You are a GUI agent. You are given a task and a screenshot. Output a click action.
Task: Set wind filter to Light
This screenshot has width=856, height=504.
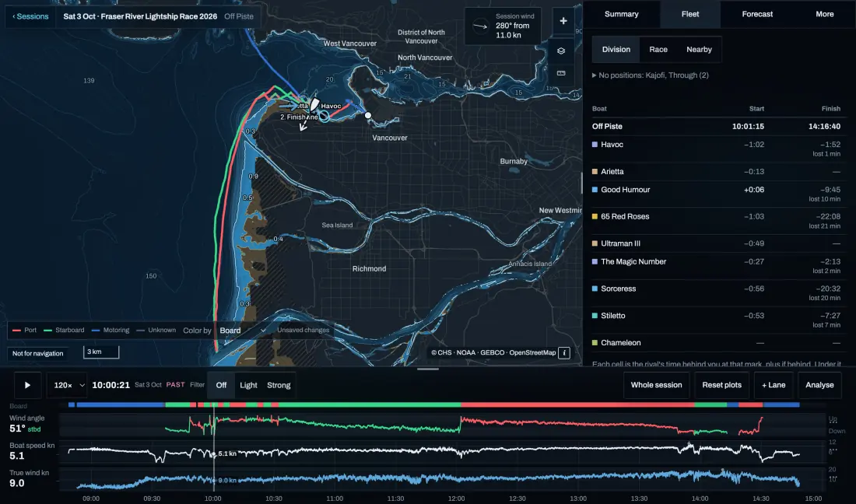pos(248,385)
